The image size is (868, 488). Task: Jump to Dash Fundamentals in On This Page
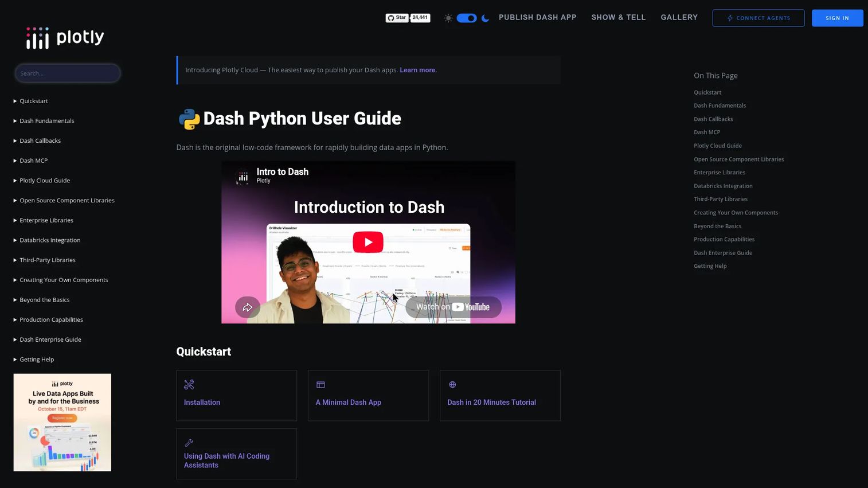(720, 106)
